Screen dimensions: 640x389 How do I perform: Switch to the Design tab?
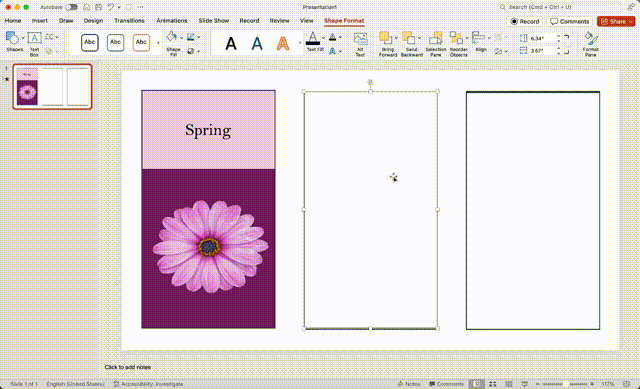93,20
